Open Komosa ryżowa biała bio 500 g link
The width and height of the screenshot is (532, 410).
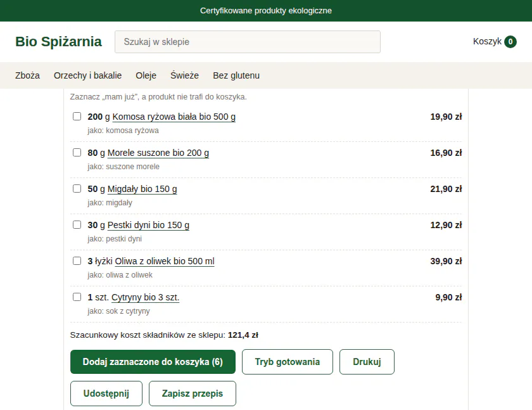pos(174,117)
